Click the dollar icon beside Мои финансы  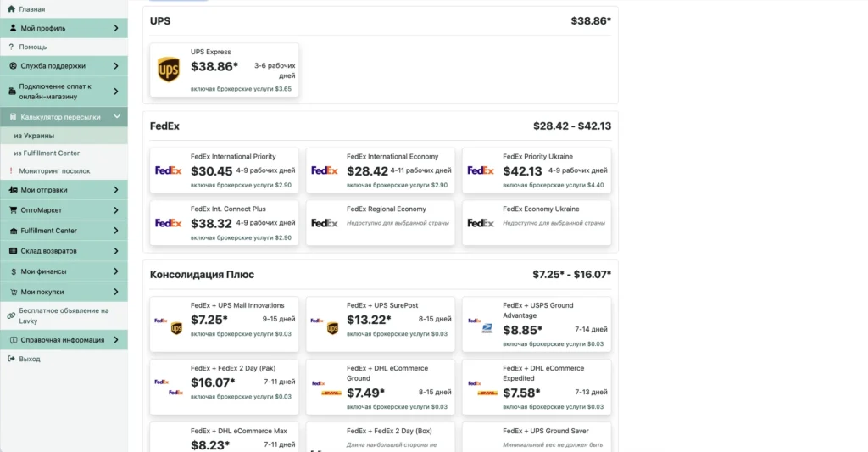click(14, 271)
